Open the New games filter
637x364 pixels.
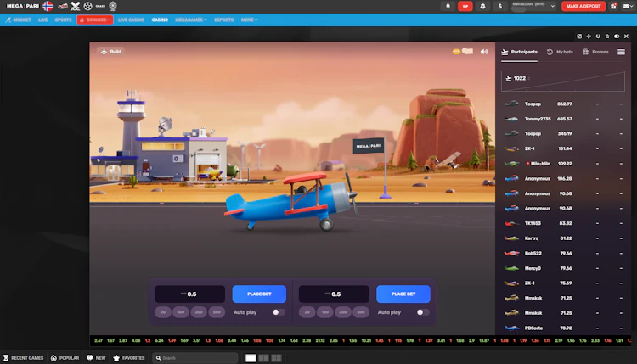(96, 358)
